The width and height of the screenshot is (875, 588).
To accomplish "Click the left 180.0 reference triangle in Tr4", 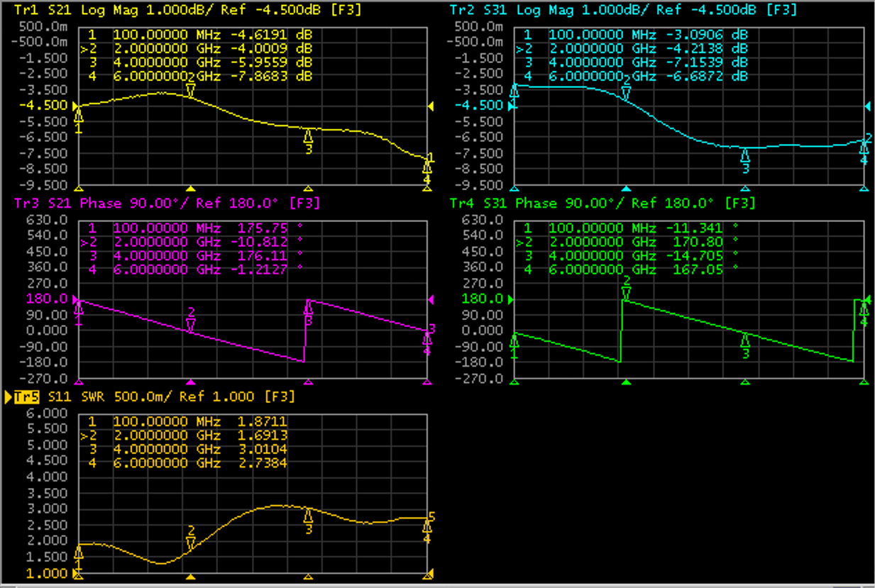I will tap(510, 299).
